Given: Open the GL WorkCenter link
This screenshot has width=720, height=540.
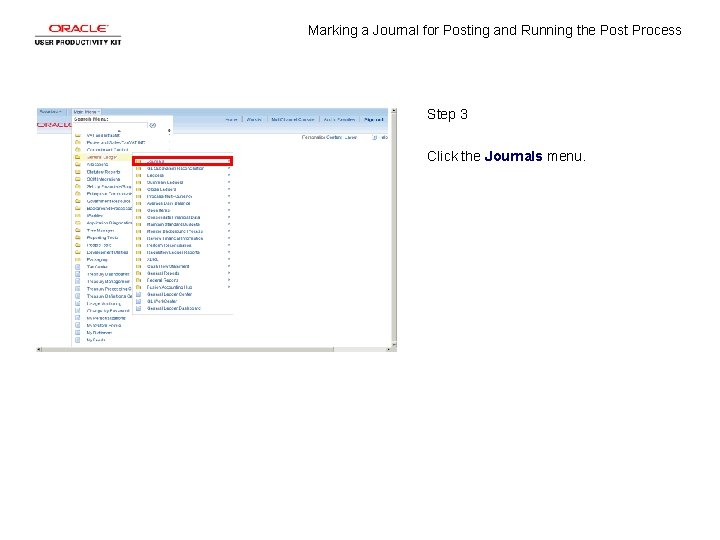Looking at the screenshot, I should [x=162, y=301].
